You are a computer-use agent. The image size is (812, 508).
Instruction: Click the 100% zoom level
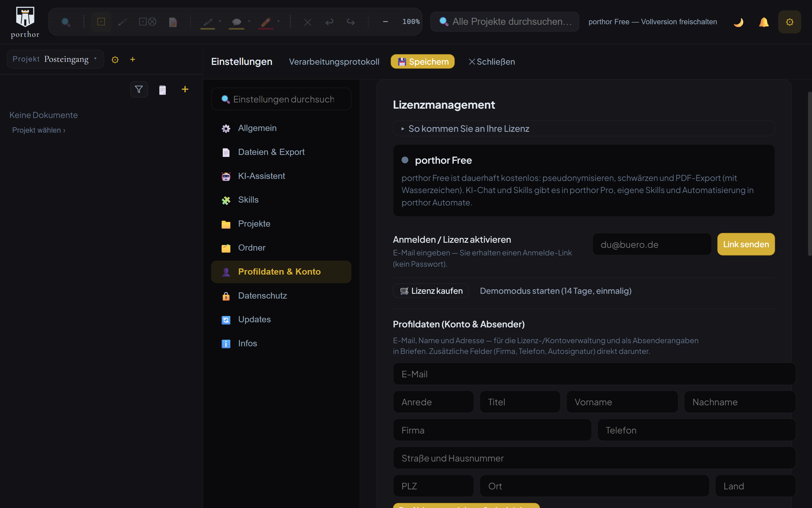(411, 22)
